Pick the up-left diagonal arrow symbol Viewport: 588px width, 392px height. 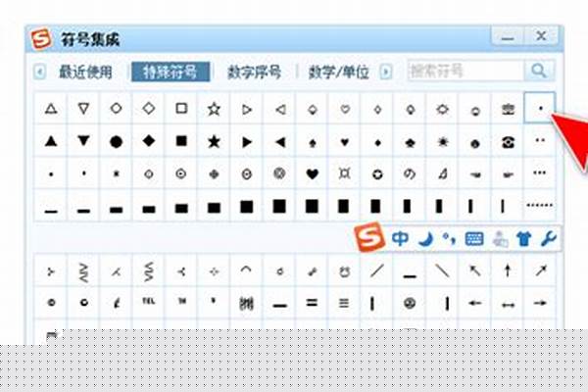tap(474, 270)
